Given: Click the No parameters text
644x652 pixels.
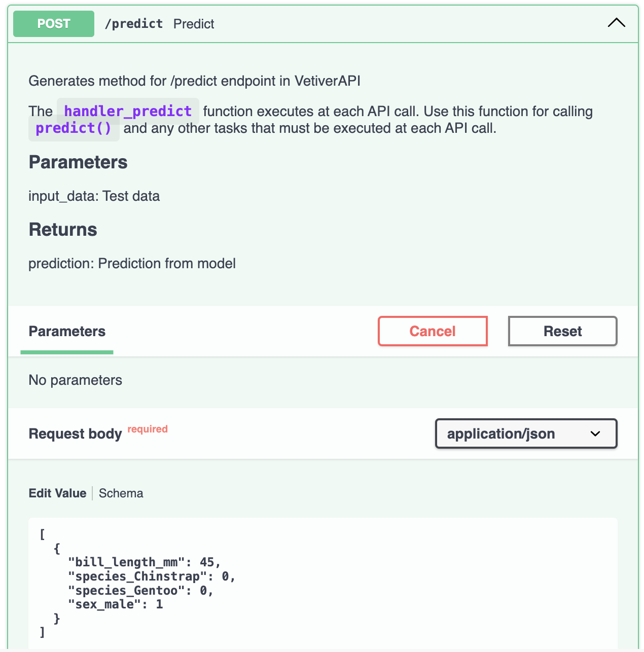Looking at the screenshot, I should pyautogui.click(x=75, y=380).
